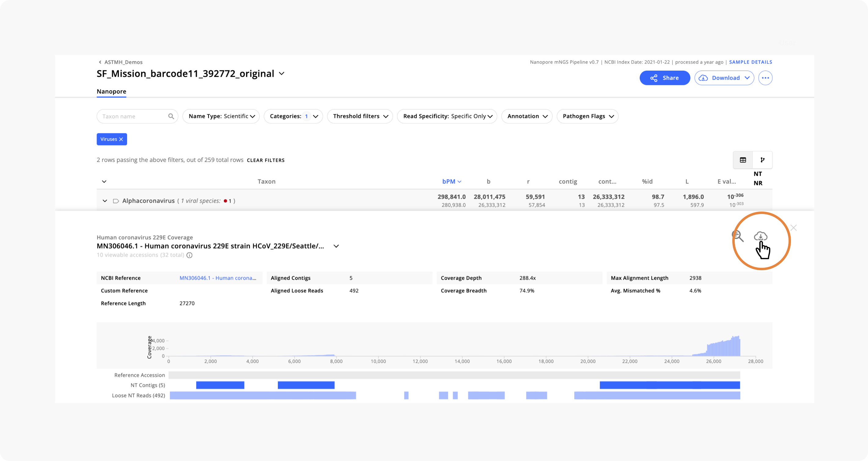Image resolution: width=868 pixels, height=461 pixels.
Task: Open Read Specificity dropdown
Action: (447, 116)
